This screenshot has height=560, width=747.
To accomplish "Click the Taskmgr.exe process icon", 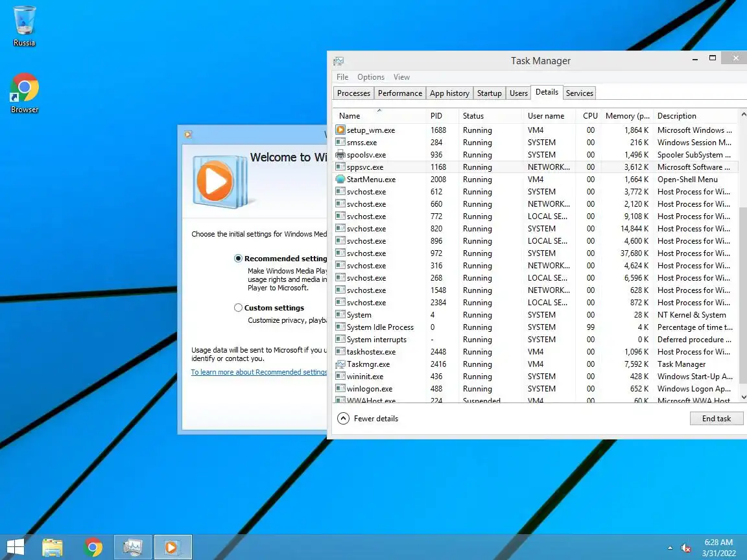I will (340, 364).
